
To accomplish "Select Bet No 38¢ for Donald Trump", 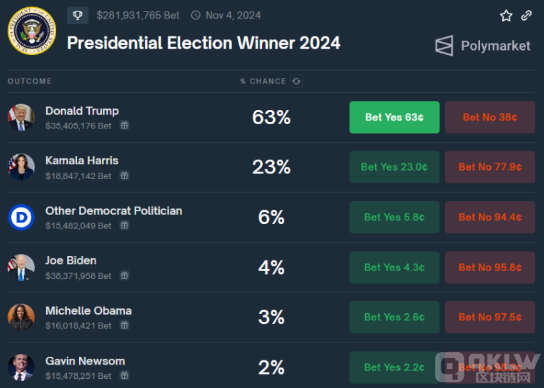I will pos(490,117).
